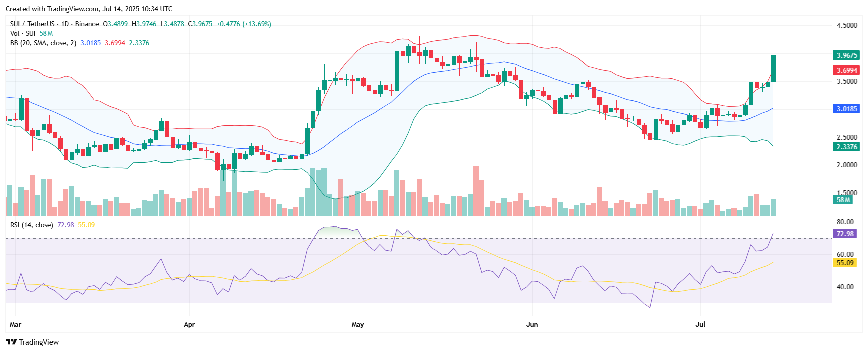This screenshot has height=352, width=868.
Task: Click the Apr label on time axis
Action: point(189,324)
